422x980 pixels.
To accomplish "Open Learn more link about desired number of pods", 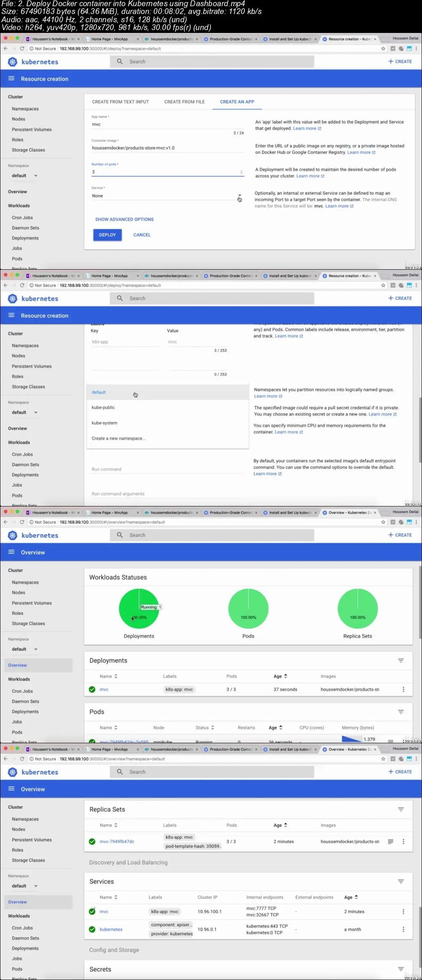I will coord(310,176).
